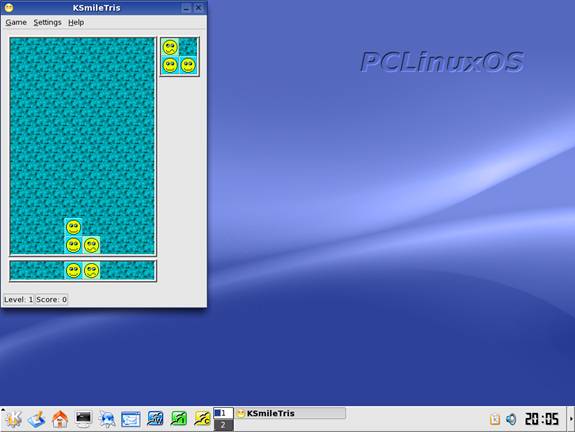Click the KSmileTris taskbar button
The height and width of the screenshot is (432, 575).
tap(290, 413)
